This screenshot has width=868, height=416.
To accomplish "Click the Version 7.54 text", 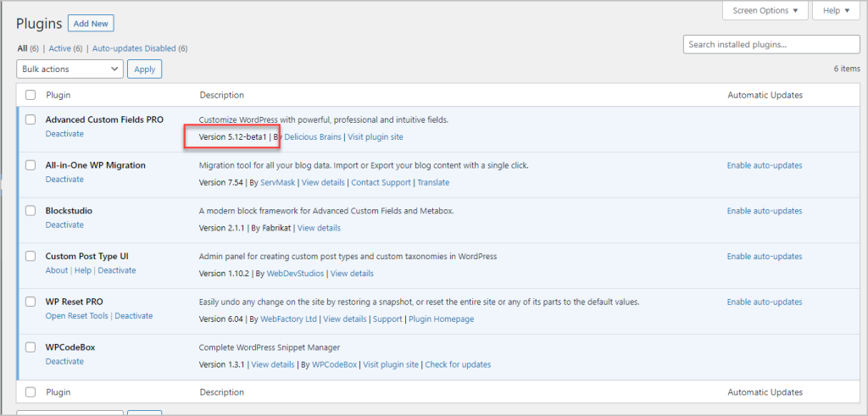I will click(x=221, y=182).
